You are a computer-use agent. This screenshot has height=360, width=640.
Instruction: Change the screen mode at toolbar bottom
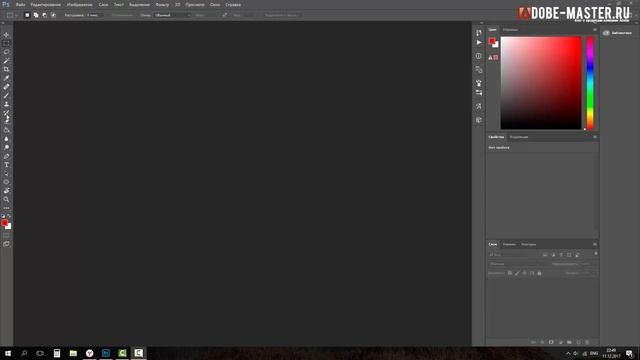(6, 244)
